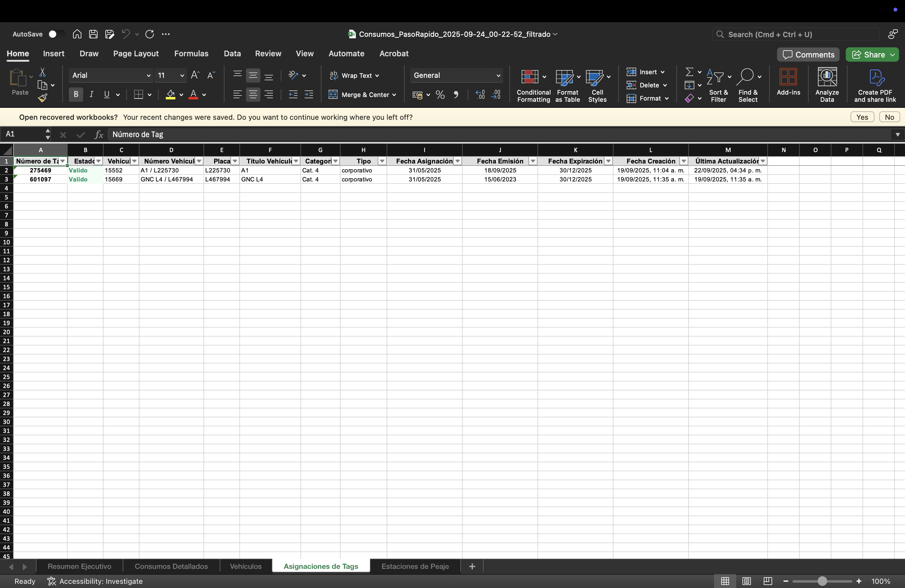Switch to the Consumos Detallados sheet

pyautogui.click(x=171, y=566)
